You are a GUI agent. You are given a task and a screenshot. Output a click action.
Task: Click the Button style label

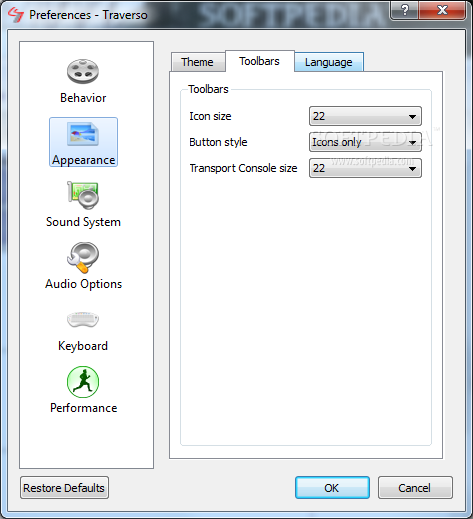click(218, 142)
